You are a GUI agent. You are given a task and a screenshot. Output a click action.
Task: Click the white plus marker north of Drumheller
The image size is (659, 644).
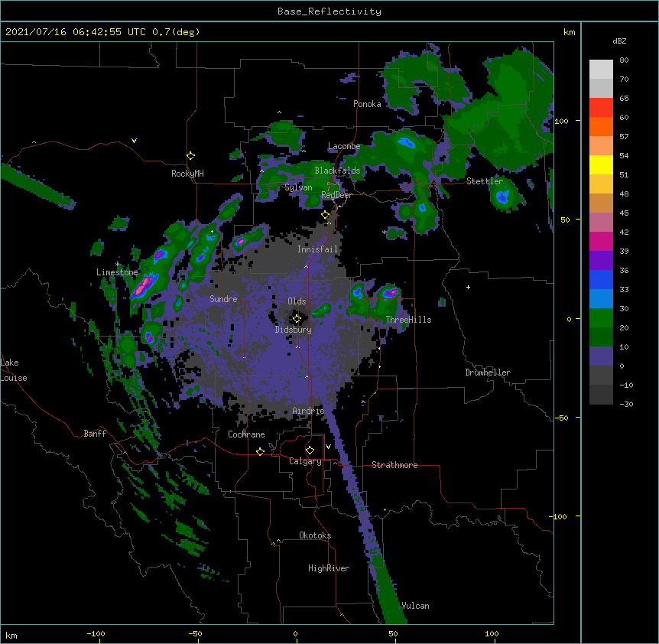(x=468, y=287)
